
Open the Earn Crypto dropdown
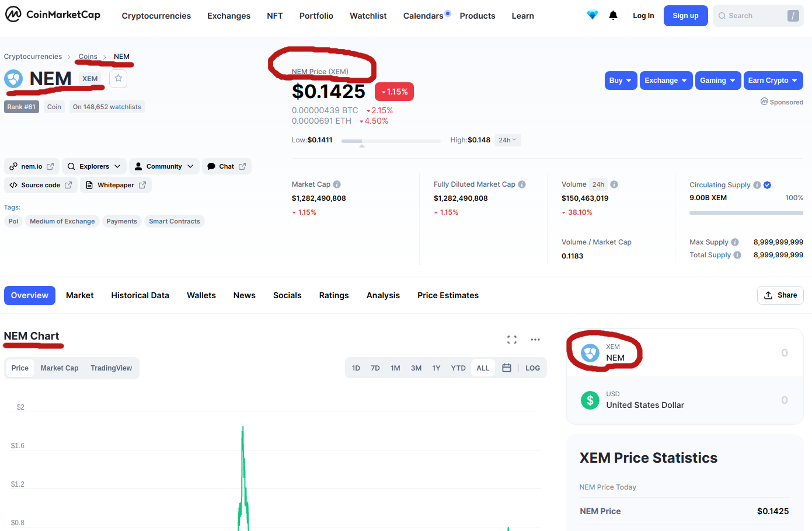tap(773, 81)
